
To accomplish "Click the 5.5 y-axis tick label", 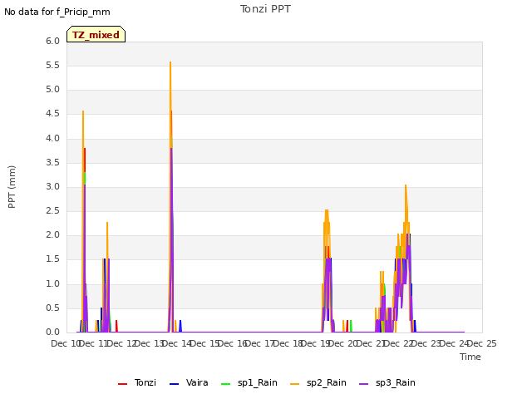I will pos(52,65).
